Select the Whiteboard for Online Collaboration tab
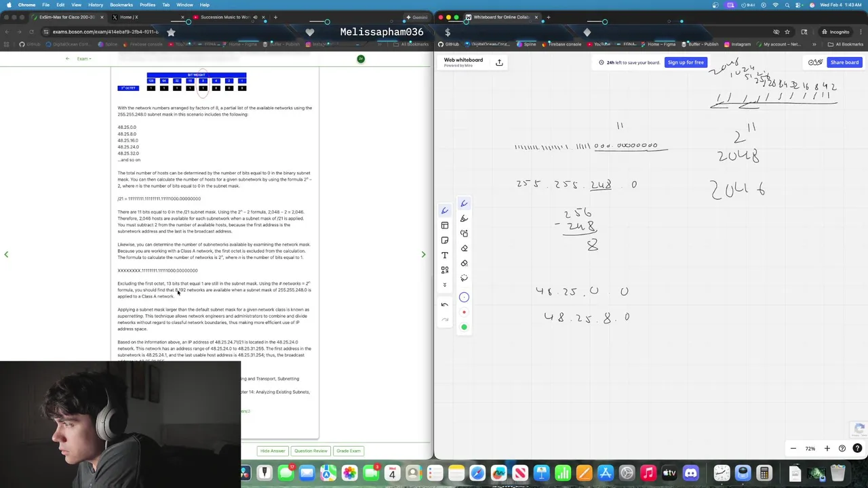The height and width of the screenshot is (488, 868). tap(502, 17)
